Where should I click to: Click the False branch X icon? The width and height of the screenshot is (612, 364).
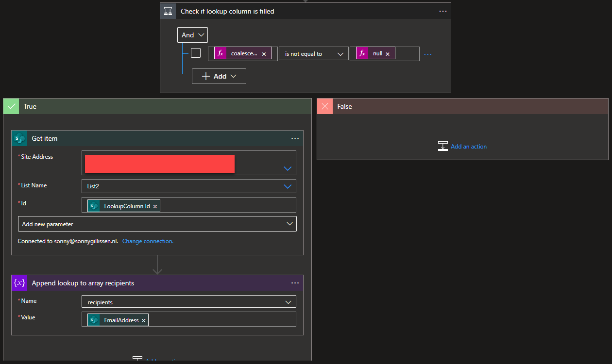tap(325, 106)
